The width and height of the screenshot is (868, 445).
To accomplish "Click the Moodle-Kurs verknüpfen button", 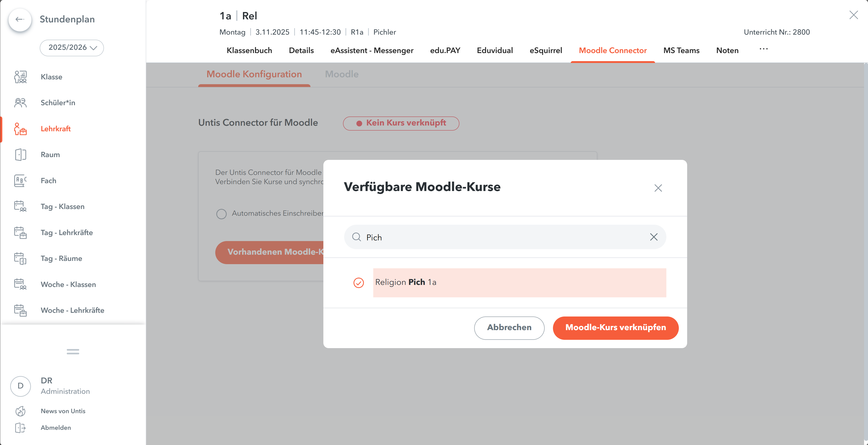I will (x=615, y=328).
